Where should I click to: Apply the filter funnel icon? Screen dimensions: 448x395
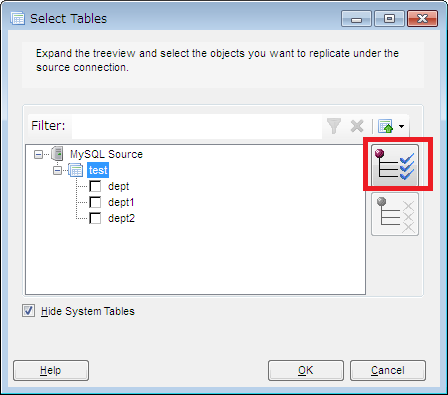click(334, 126)
